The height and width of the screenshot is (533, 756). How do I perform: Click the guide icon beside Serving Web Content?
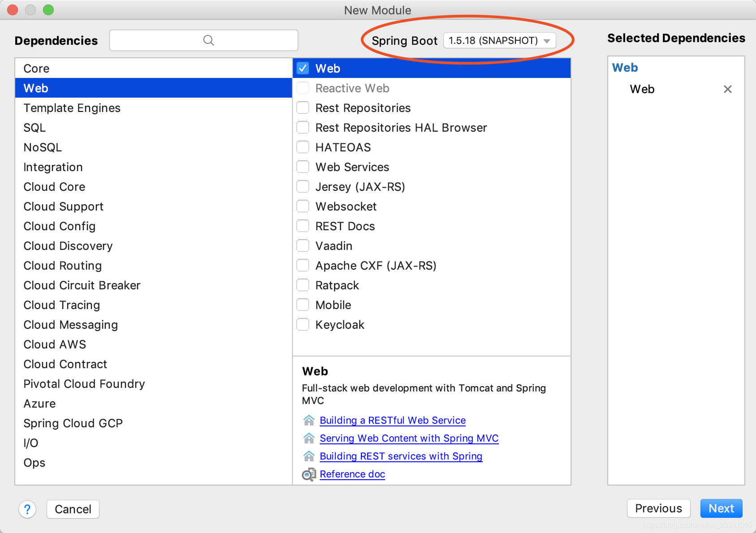[x=309, y=438]
